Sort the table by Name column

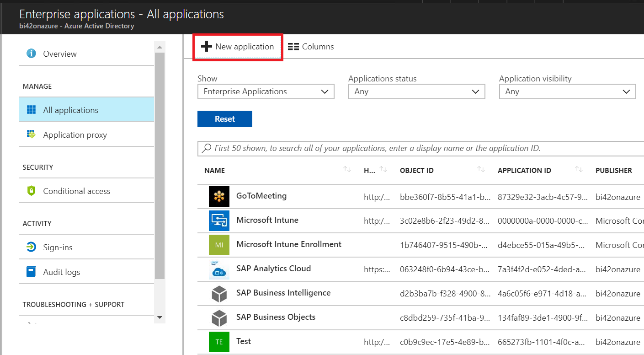214,171
